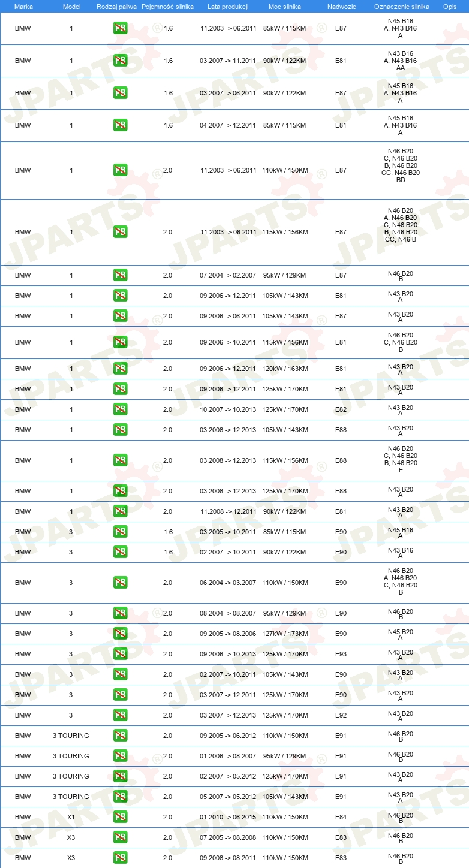This screenshot has height=868, width=469.
Task: Click the petrol icon in the 120kW / 163KM row
Action: pyautogui.click(x=120, y=369)
